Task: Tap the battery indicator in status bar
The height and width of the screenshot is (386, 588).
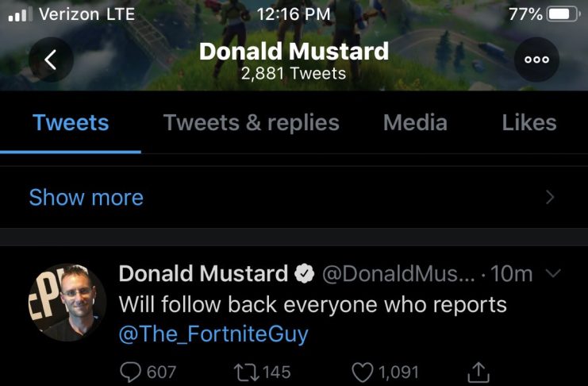Action: pos(563,14)
